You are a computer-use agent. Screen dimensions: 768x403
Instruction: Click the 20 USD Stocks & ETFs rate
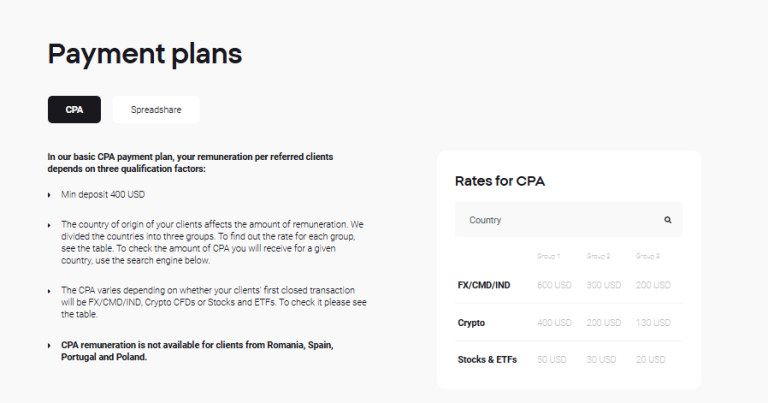coord(650,359)
